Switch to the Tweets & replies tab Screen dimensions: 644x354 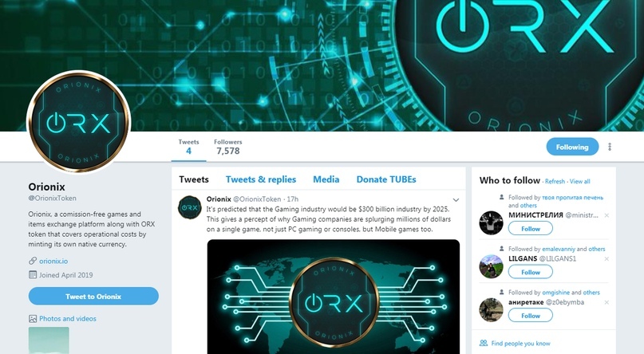pyautogui.click(x=261, y=179)
